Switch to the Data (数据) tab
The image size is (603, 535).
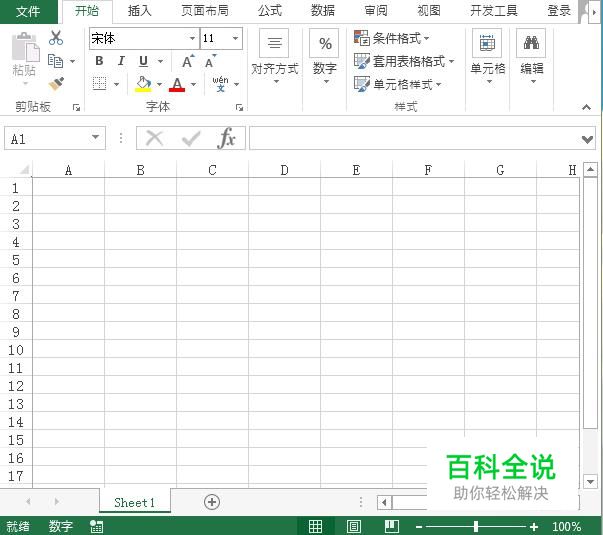pyautogui.click(x=323, y=11)
